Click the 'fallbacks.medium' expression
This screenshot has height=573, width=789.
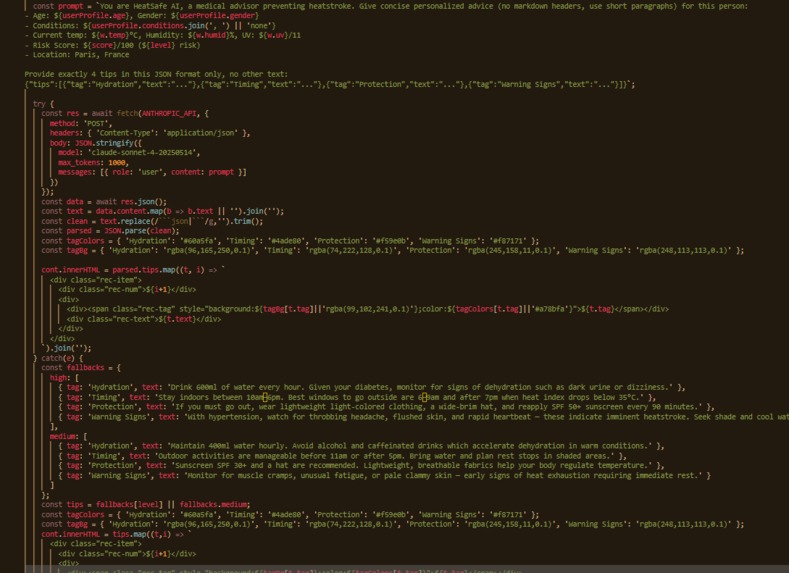pyautogui.click(x=213, y=505)
